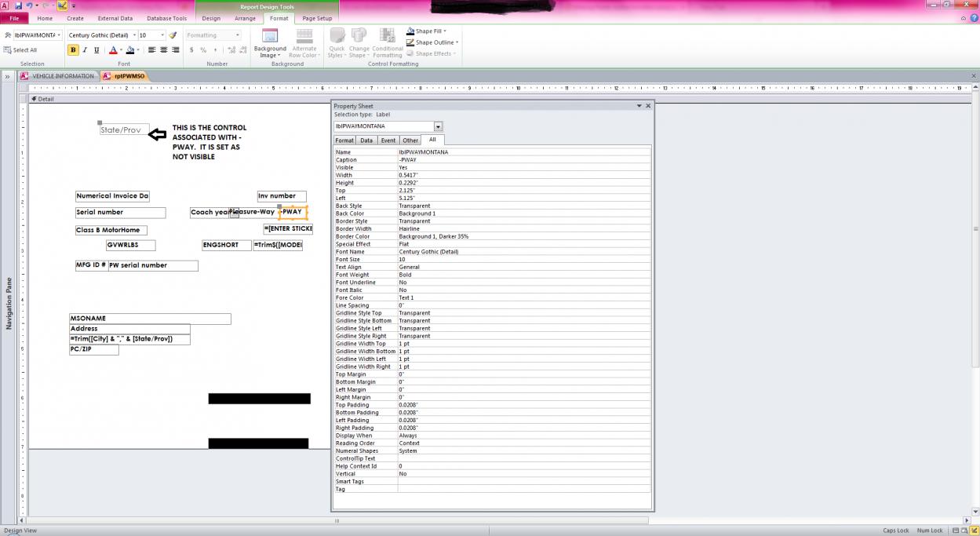Select the VEHICLE INFORMATION document tab
Screen dimensions: 980x536
[x=58, y=76]
